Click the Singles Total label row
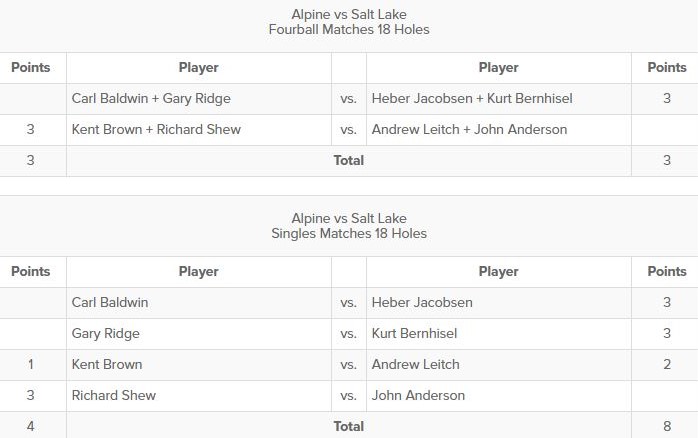The width and height of the screenshot is (698, 438). (349, 426)
